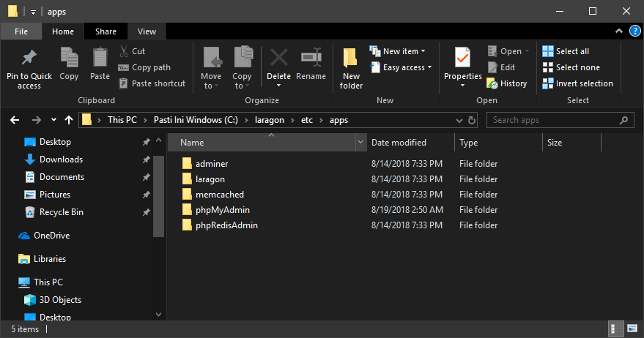Minimize the ribbon with the chevron

(x=619, y=31)
